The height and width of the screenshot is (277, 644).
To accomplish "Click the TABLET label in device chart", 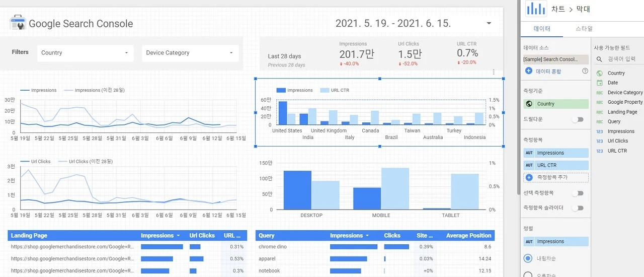I will point(451,216).
